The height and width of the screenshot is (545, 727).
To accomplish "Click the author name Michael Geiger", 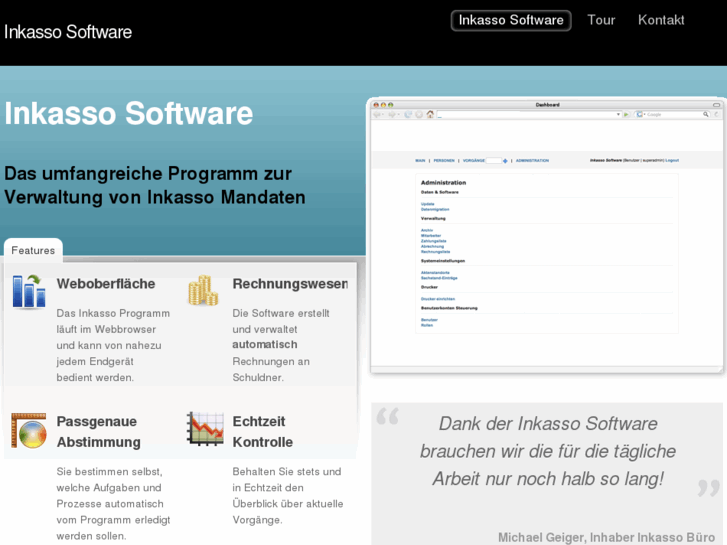I will (541, 537).
